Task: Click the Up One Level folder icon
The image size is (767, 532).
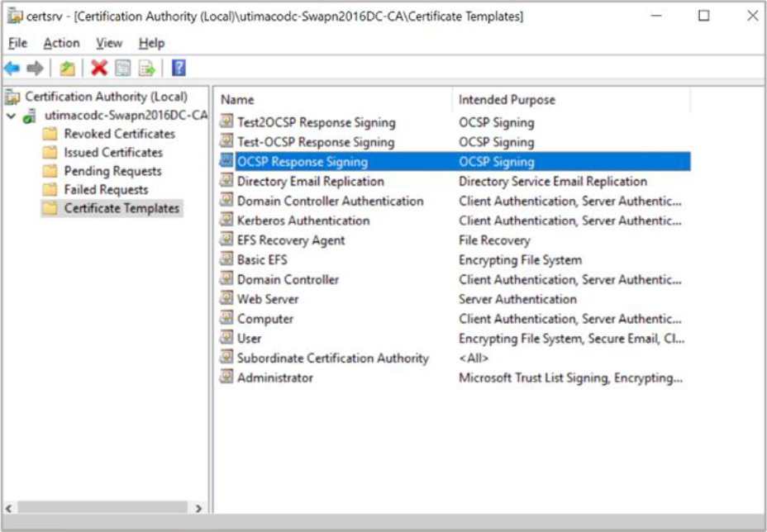Action: (x=67, y=69)
